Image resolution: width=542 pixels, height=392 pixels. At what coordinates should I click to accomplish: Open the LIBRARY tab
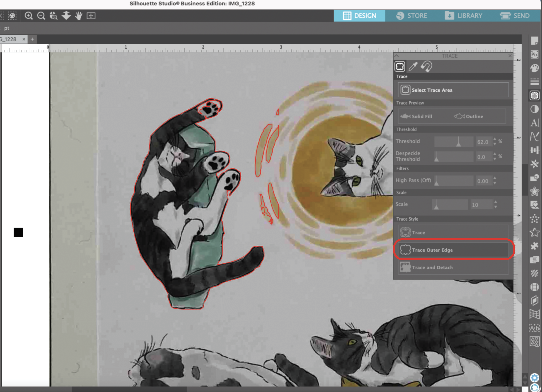pyautogui.click(x=464, y=16)
